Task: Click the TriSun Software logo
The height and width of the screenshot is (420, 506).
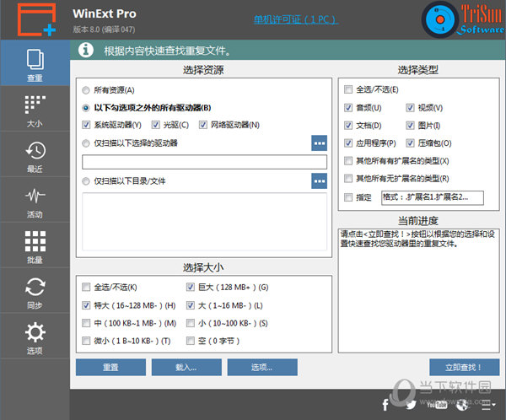Action: pyautogui.click(x=463, y=19)
